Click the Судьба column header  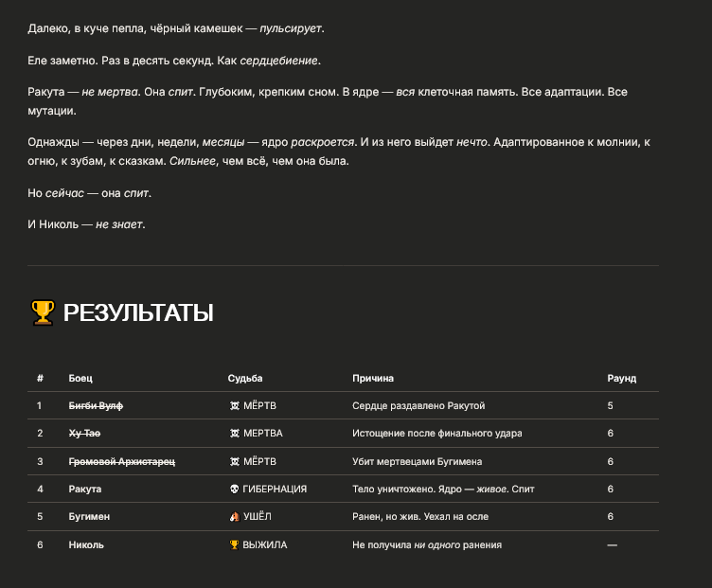coord(245,378)
